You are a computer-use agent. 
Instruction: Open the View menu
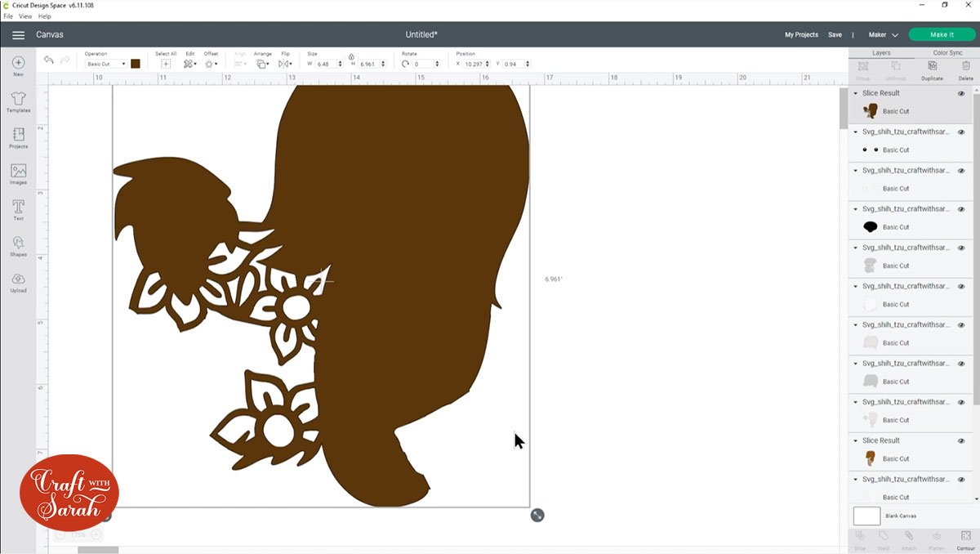[x=25, y=16]
